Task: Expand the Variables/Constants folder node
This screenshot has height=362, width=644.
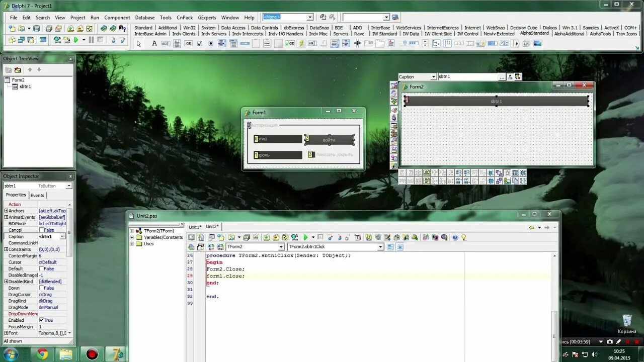Action: [x=132, y=237]
